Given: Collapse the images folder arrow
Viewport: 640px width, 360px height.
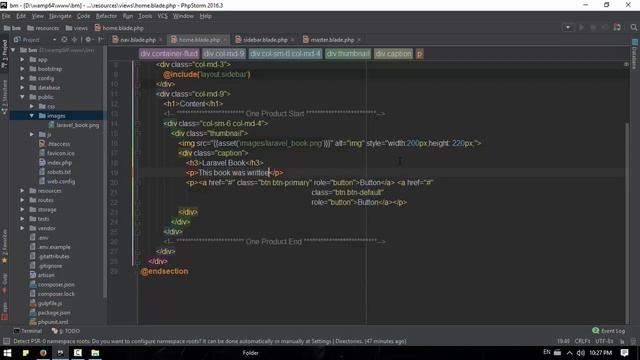Looking at the screenshot, I should point(31,116).
